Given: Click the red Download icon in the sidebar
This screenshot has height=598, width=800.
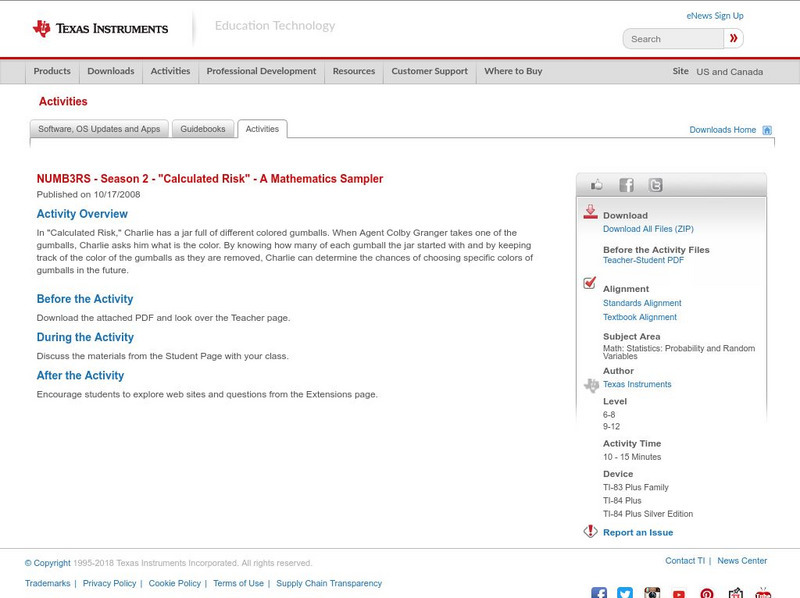Looking at the screenshot, I should [x=590, y=213].
